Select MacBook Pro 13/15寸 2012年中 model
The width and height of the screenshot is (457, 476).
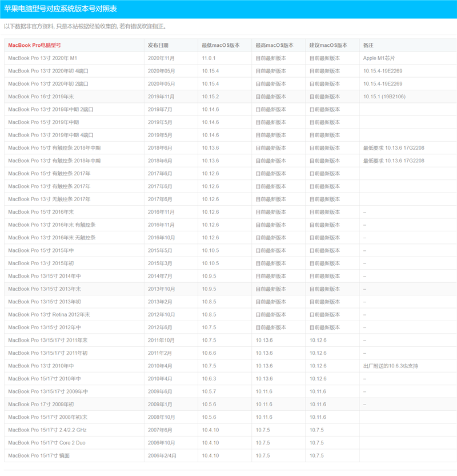coord(45,327)
